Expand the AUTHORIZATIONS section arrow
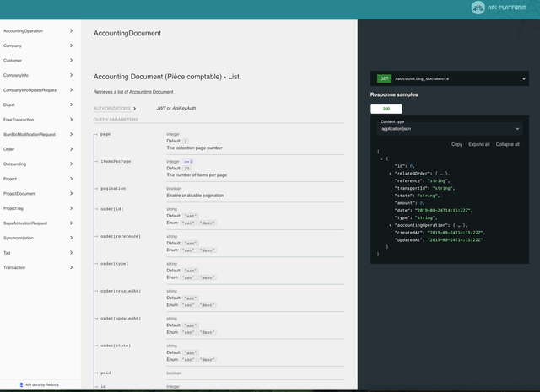 point(134,109)
